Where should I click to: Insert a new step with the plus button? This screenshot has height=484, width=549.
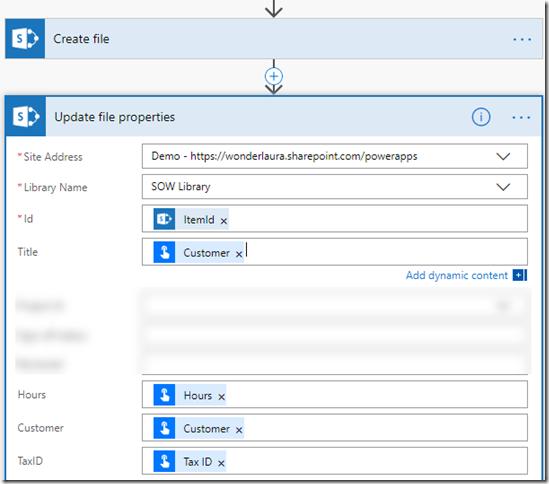pyautogui.click(x=274, y=76)
